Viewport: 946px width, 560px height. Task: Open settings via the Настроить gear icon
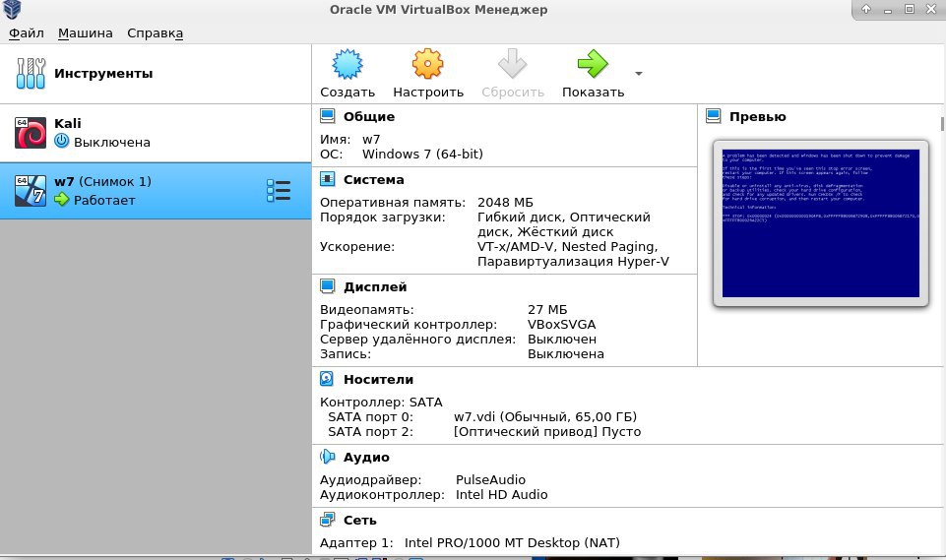coord(428,64)
